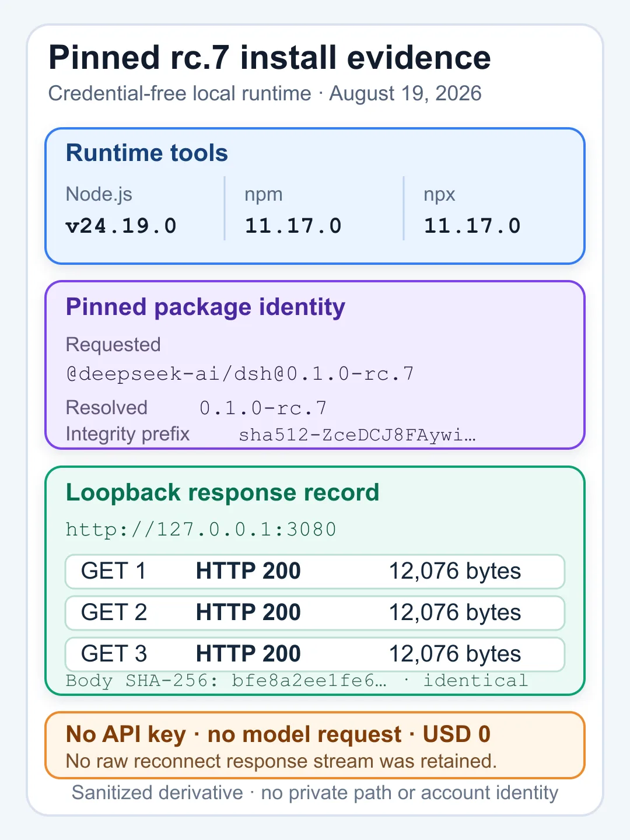Click the 'Integrity prefix' label
This screenshot has height=840, width=630.
tap(128, 434)
